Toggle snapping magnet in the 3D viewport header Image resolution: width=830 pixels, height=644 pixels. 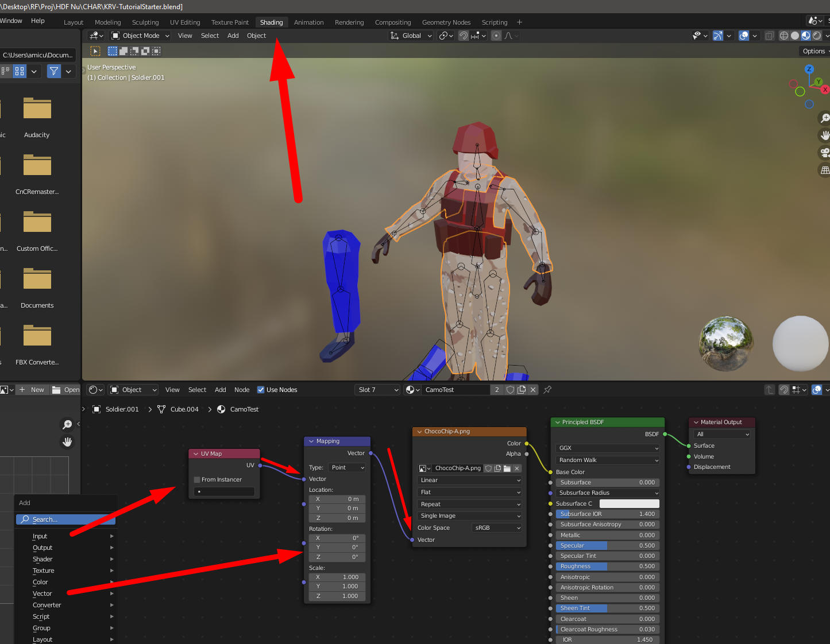(x=464, y=36)
